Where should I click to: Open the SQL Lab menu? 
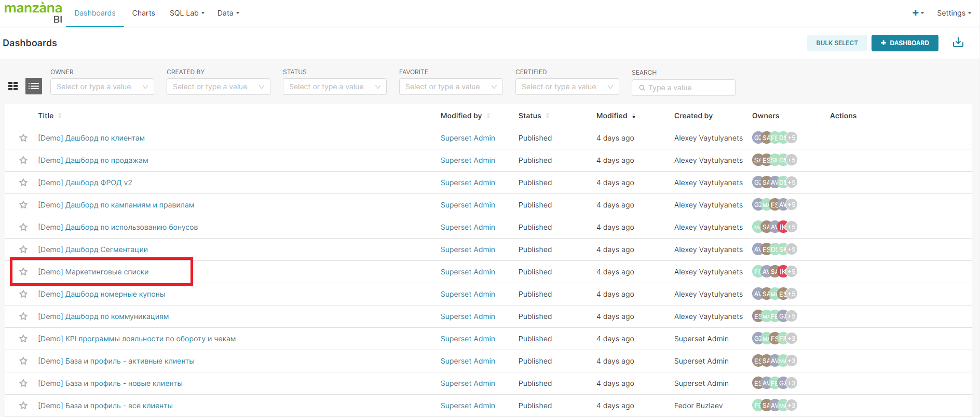(187, 13)
